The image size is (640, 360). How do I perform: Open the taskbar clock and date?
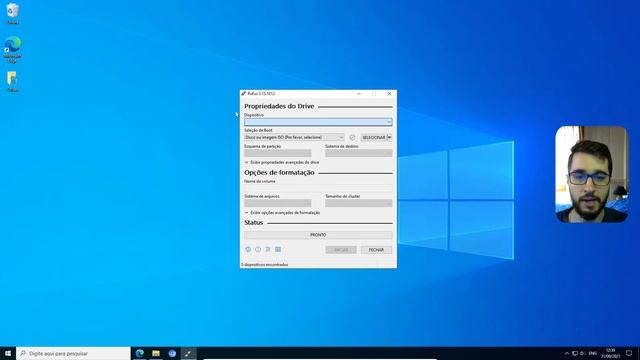[611, 353]
